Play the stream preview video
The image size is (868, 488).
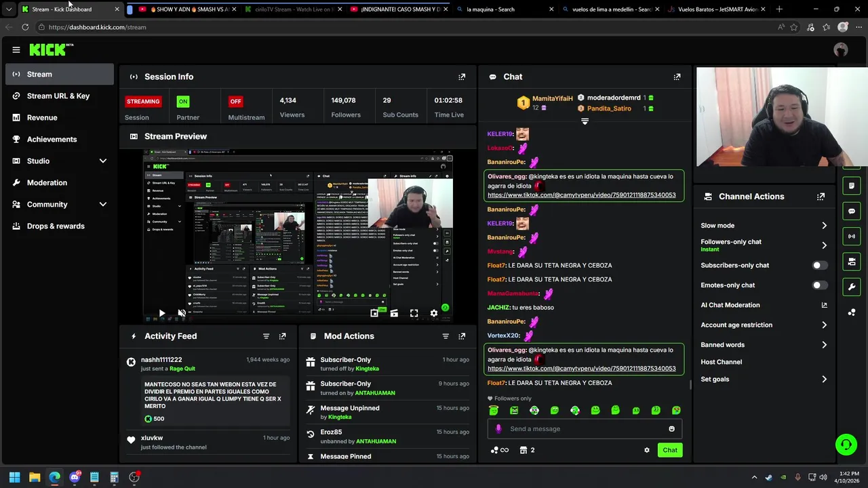[x=161, y=313]
